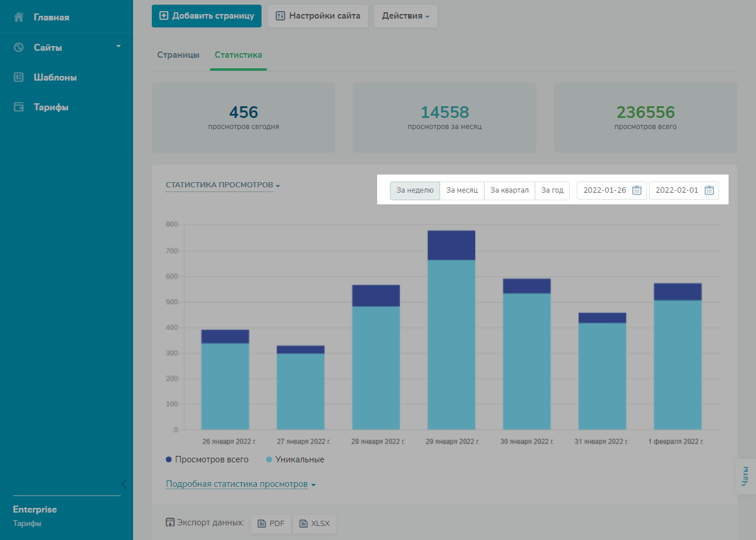Screen dimensions: 756x540
Task: Select the За неделю period
Action: pos(415,190)
